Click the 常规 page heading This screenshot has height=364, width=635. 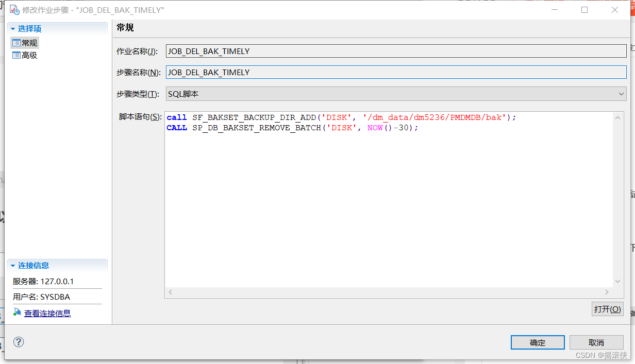125,28
